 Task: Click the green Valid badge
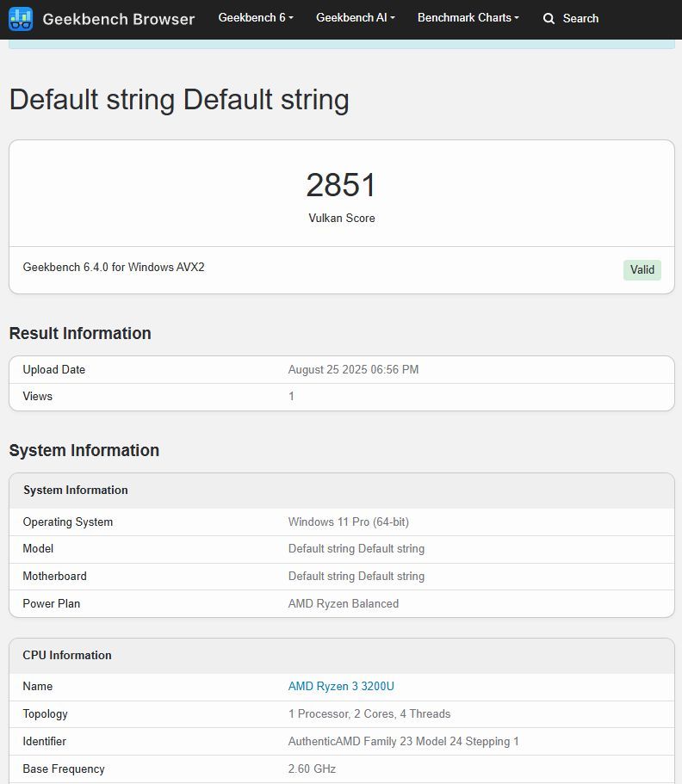coord(642,269)
